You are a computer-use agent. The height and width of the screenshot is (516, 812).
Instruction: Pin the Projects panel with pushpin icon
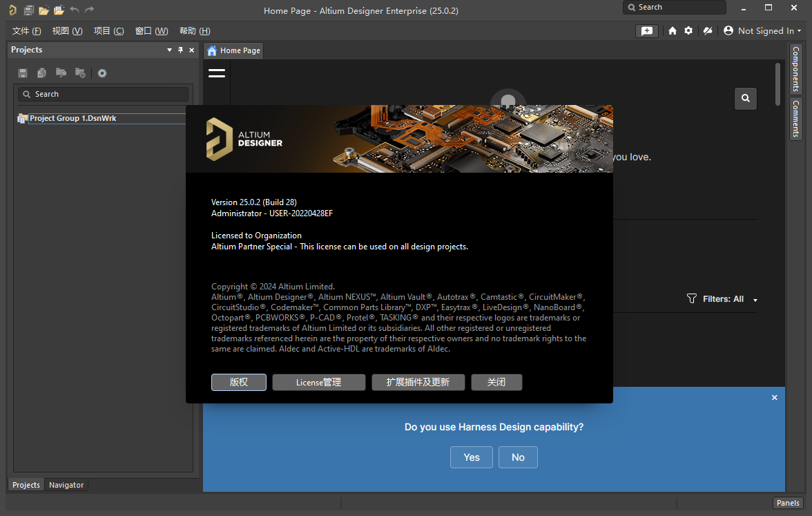tap(180, 50)
